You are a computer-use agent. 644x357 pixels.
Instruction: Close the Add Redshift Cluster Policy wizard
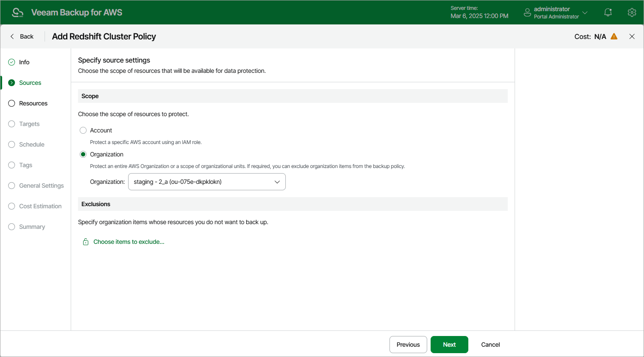pos(632,36)
